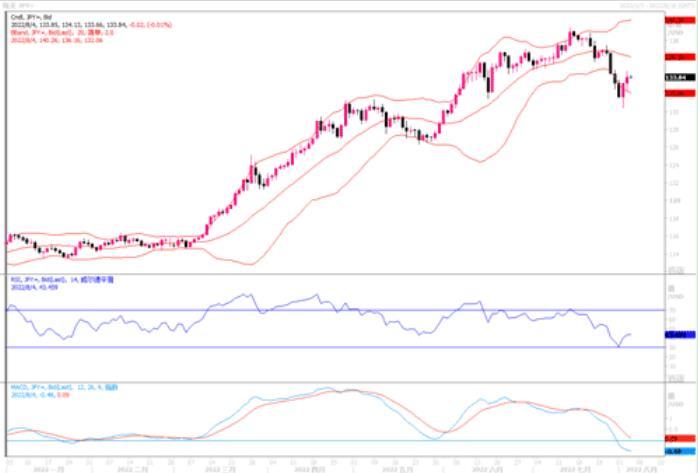Click the MACD value readout under MACD legend
The width and height of the screenshot is (698, 473).
[x=34, y=394]
